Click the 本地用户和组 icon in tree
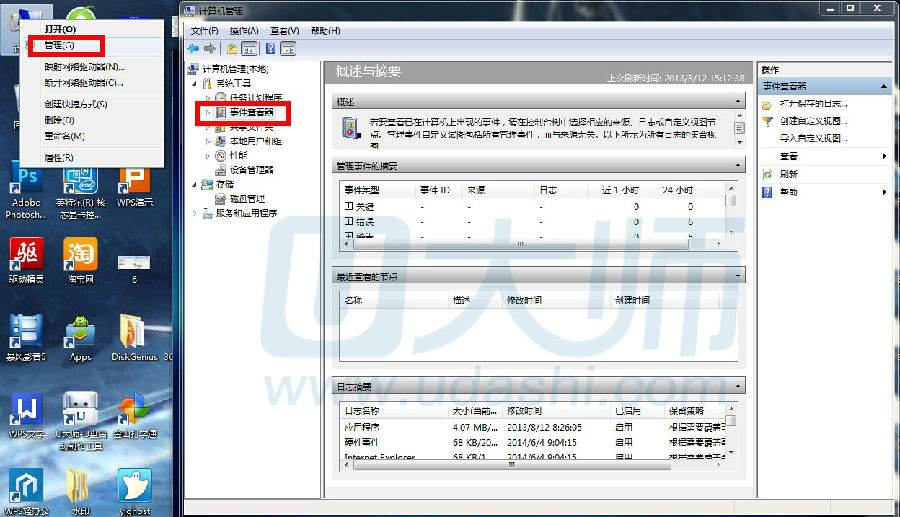The image size is (900, 517). 220,141
